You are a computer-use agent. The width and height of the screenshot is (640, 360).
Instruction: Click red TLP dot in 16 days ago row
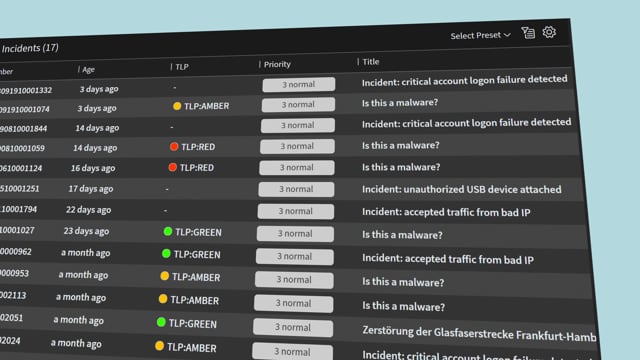tap(173, 167)
